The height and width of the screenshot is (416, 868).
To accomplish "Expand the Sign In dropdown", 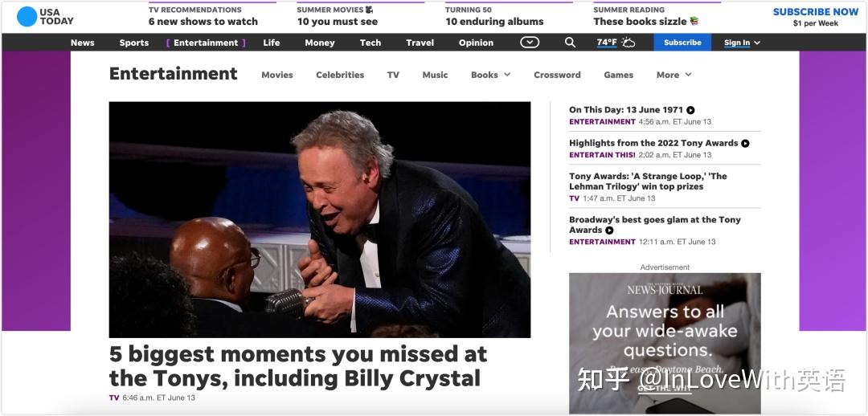I will (x=742, y=43).
